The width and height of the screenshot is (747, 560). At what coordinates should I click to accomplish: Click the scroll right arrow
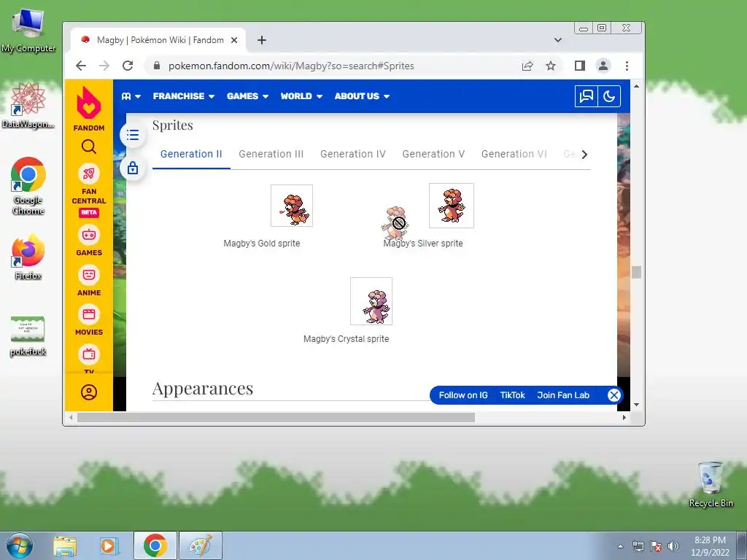(x=624, y=418)
